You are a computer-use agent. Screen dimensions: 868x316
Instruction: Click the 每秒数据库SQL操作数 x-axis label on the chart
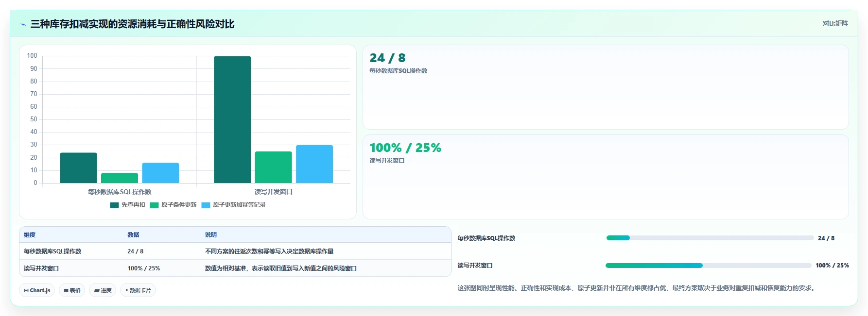pyautogui.click(x=120, y=192)
